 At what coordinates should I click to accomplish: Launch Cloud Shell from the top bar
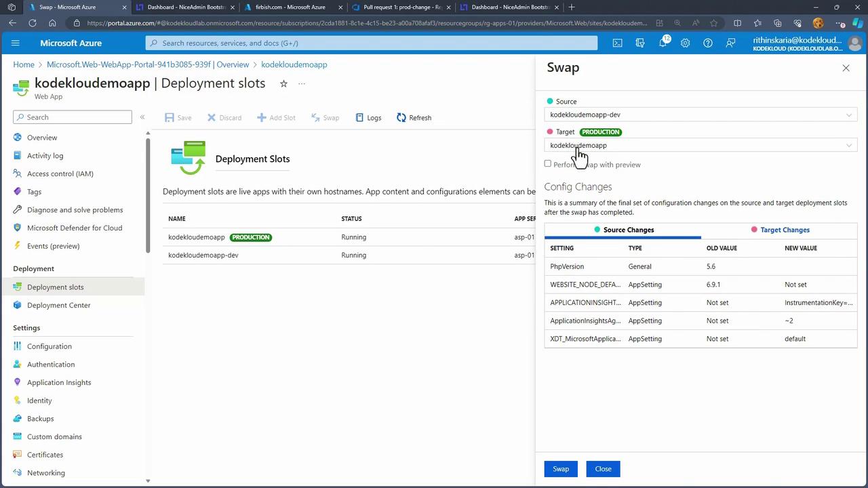[x=617, y=43]
